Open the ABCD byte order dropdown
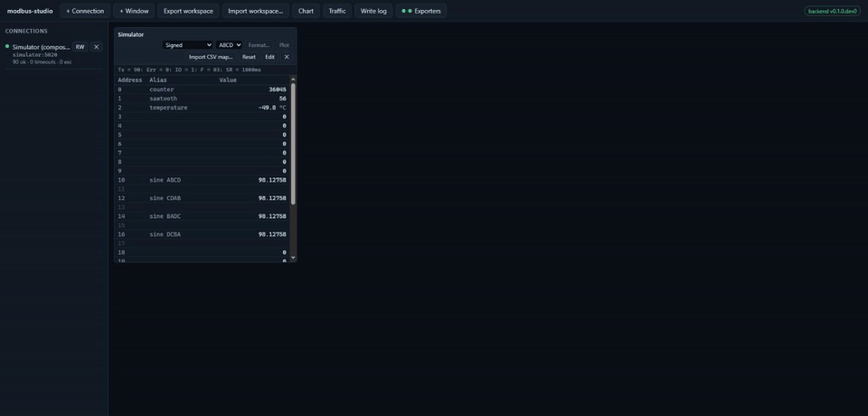This screenshot has height=416, width=868. [x=229, y=45]
